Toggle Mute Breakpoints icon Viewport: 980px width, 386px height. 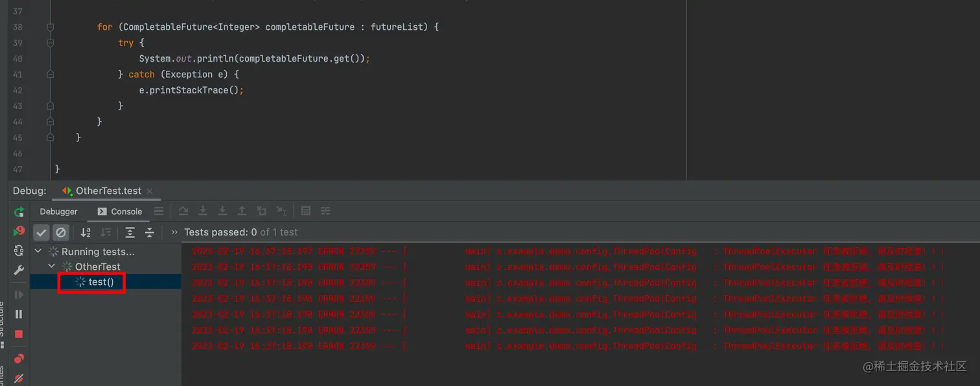point(19,378)
